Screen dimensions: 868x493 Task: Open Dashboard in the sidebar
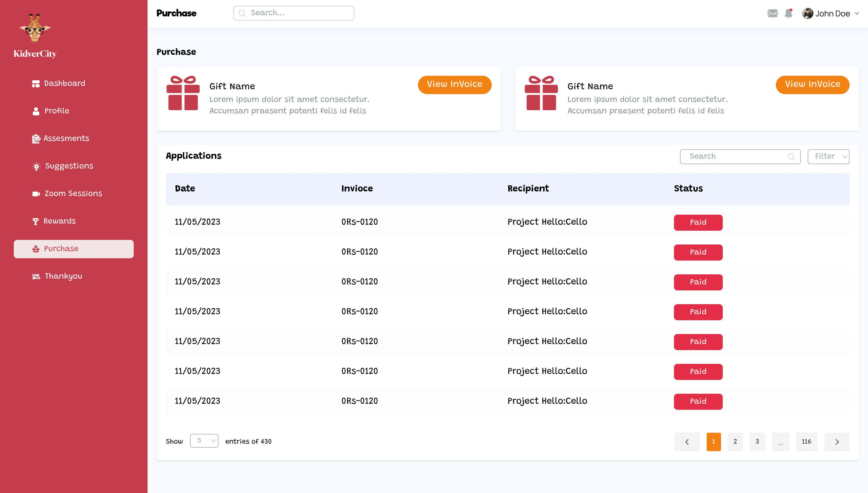click(64, 83)
